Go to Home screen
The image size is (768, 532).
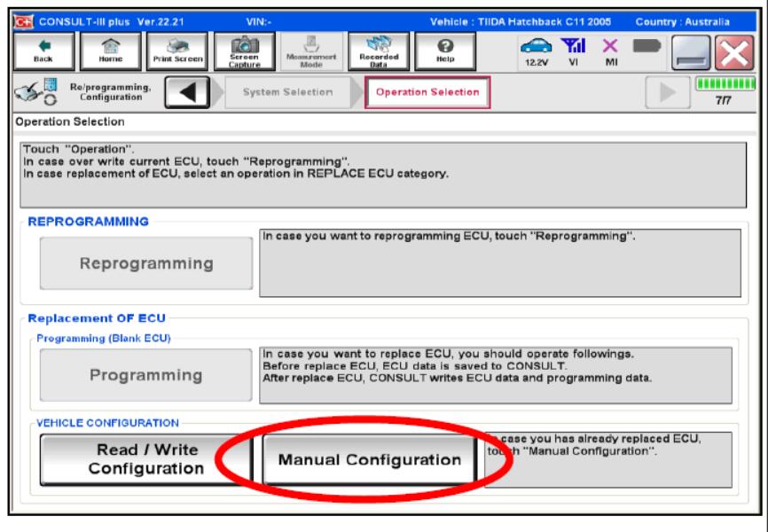pyautogui.click(x=110, y=51)
